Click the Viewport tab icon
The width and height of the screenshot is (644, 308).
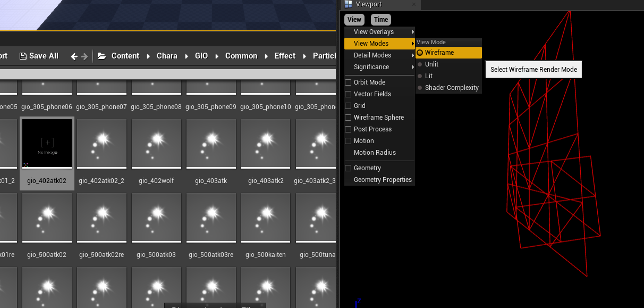(x=349, y=4)
